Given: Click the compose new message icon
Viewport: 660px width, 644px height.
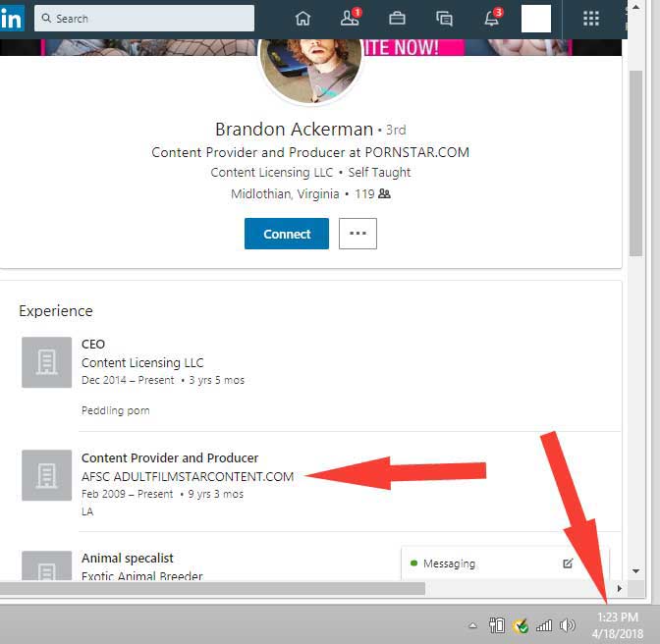Looking at the screenshot, I should (568, 563).
